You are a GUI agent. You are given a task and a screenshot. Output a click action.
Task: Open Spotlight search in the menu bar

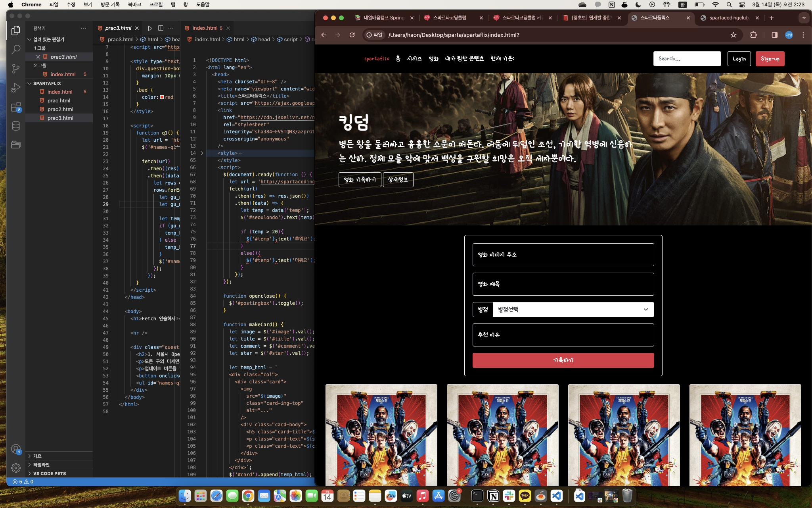tap(729, 5)
